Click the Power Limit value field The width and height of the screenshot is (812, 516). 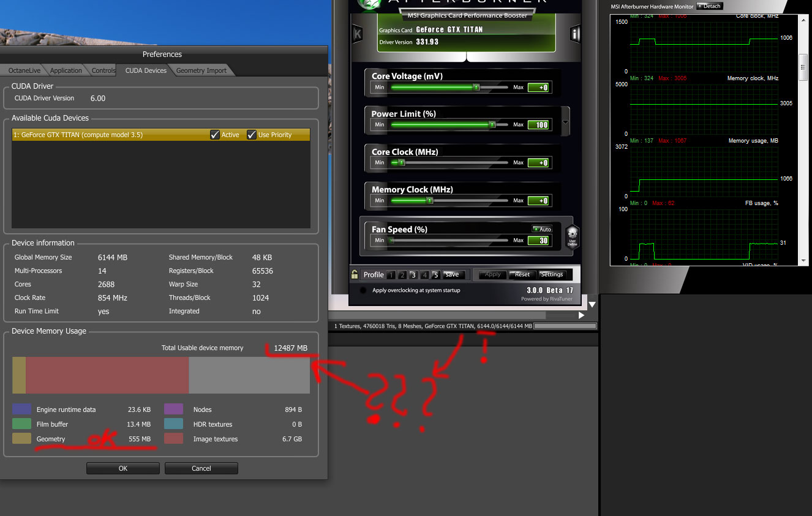click(x=539, y=125)
